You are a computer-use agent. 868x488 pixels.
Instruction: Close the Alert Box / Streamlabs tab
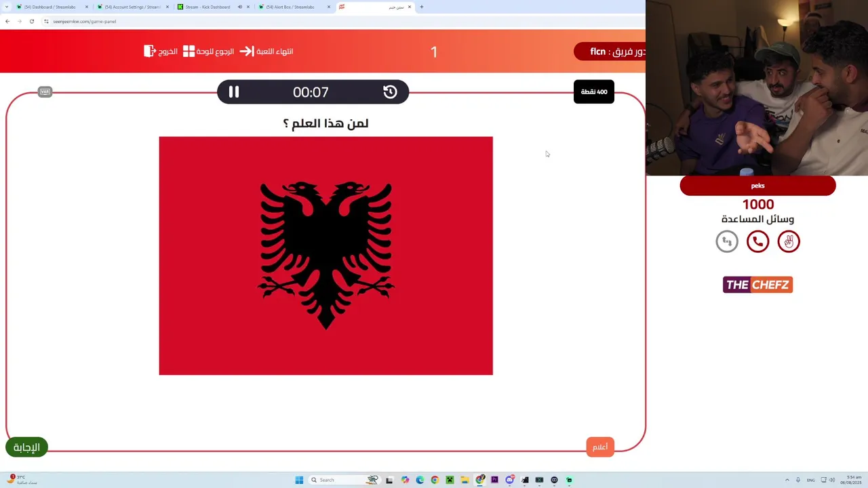(x=329, y=7)
